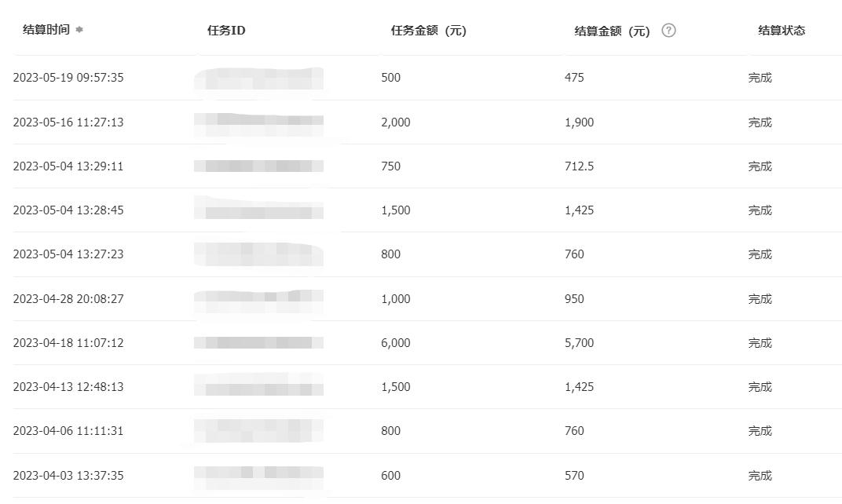Select the blurred task ID of the top row

259,77
